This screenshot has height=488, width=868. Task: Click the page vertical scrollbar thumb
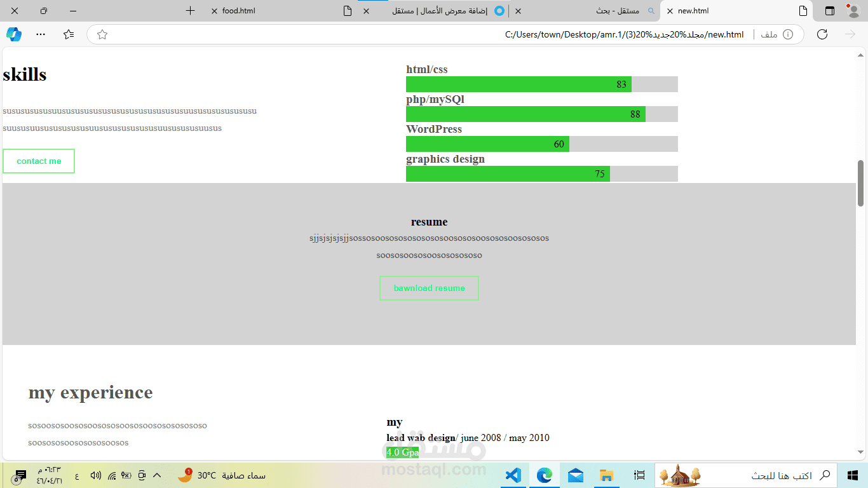(861, 183)
